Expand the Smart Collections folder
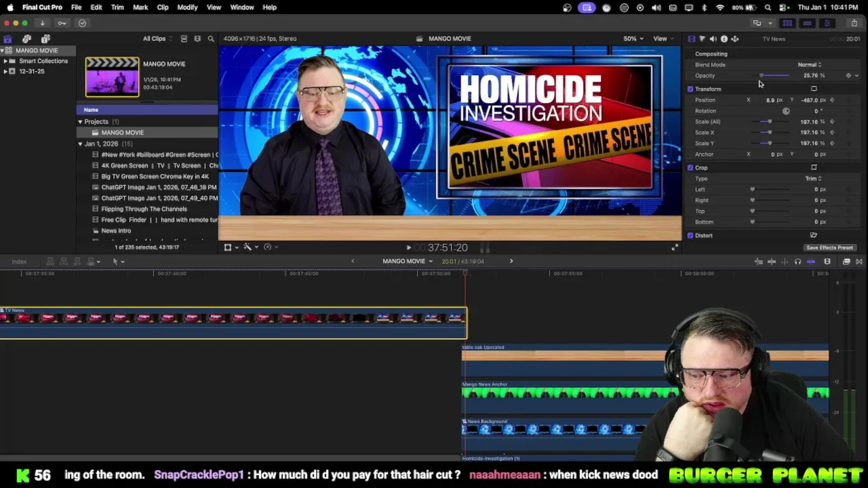The height and width of the screenshot is (488, 868). (x=5, y=61)
